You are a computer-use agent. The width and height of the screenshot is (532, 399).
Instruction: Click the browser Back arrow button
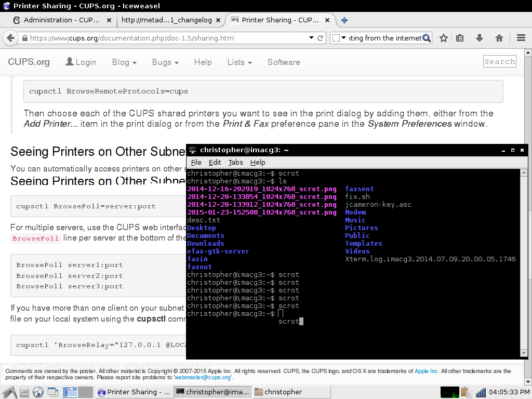(9, 38)
